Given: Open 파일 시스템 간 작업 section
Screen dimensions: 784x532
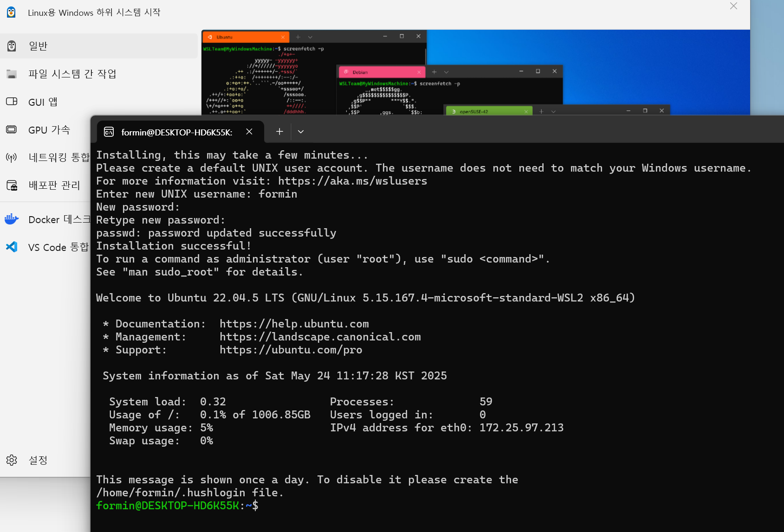Looking at the screenshot, I should coord(72,74).
